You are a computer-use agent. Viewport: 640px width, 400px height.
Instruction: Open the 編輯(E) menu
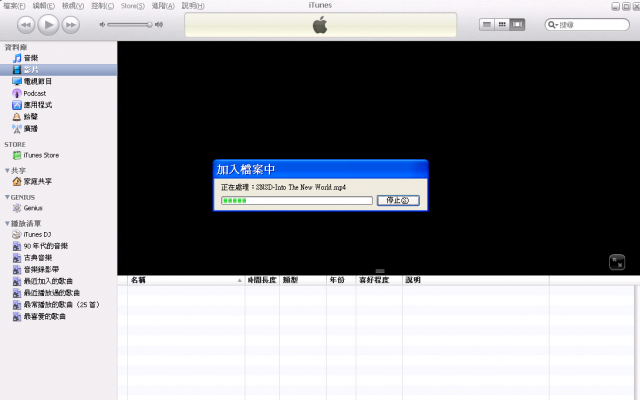(44, 6)
